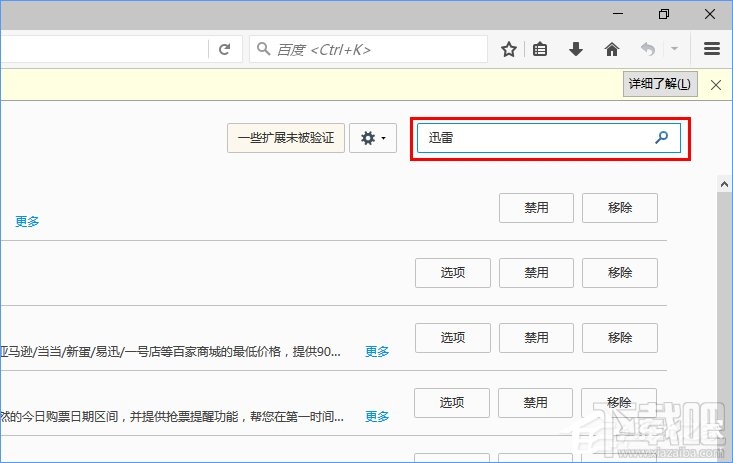Open 更多 link after 抢票提醒 description
The width and height of the screenshot is (733, 463).
coord(377,416)
